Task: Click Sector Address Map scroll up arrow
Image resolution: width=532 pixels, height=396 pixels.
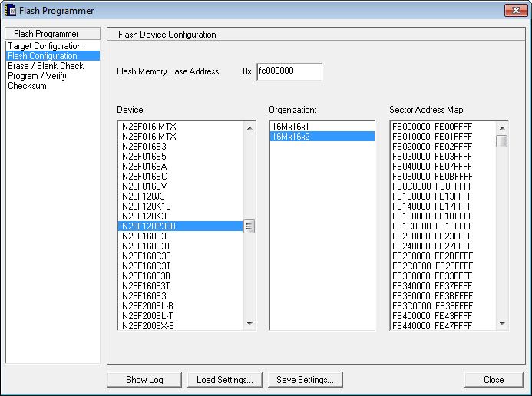Action: point(502,128)
